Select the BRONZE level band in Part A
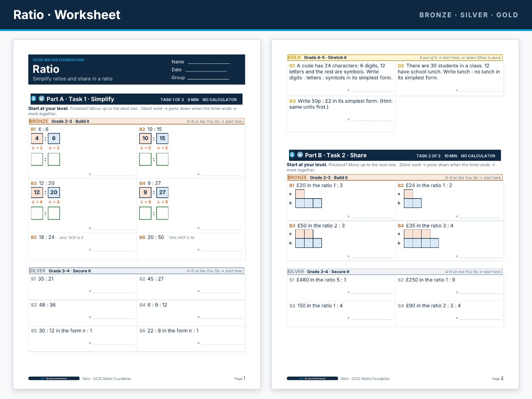This screenshot has height=399, width=532. (x=136, y=121)
